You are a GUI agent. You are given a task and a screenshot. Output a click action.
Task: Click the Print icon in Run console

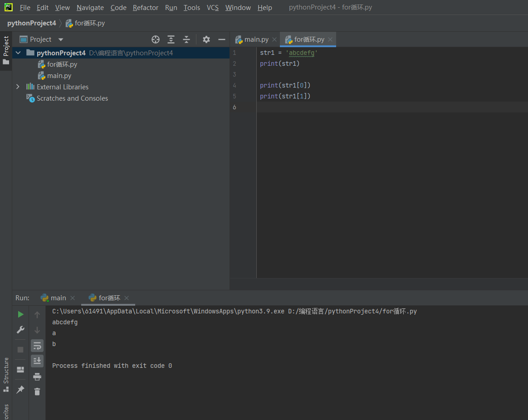click(37, 376)
